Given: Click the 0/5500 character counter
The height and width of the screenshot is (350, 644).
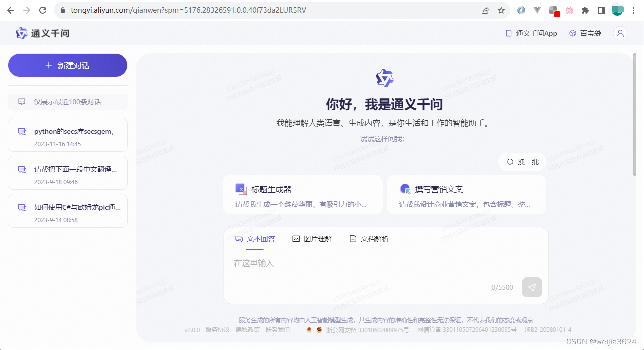Looking at the screenshot, I should (x=502, y=287).
